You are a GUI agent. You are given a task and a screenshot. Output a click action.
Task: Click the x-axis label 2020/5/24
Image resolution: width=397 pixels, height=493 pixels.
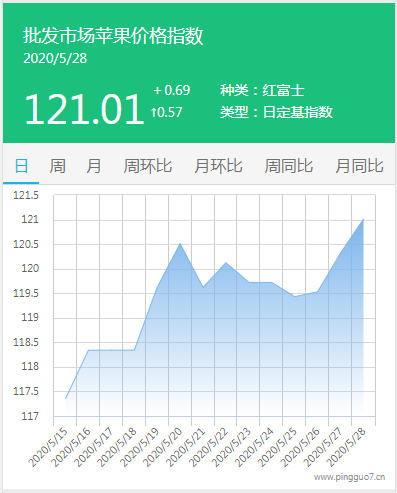pyautogui.click(x=255, y=448)
